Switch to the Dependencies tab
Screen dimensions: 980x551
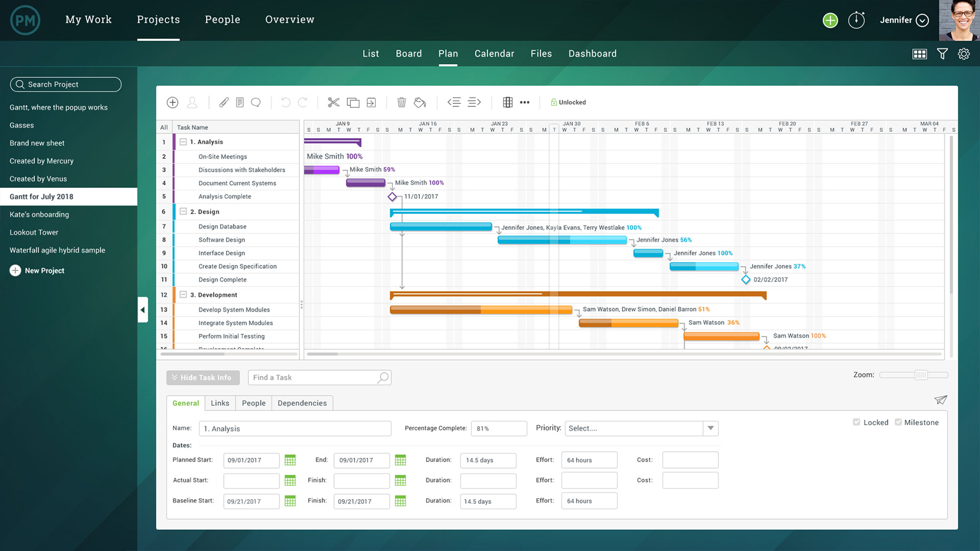pyautogui.click(x=302, y=403)
